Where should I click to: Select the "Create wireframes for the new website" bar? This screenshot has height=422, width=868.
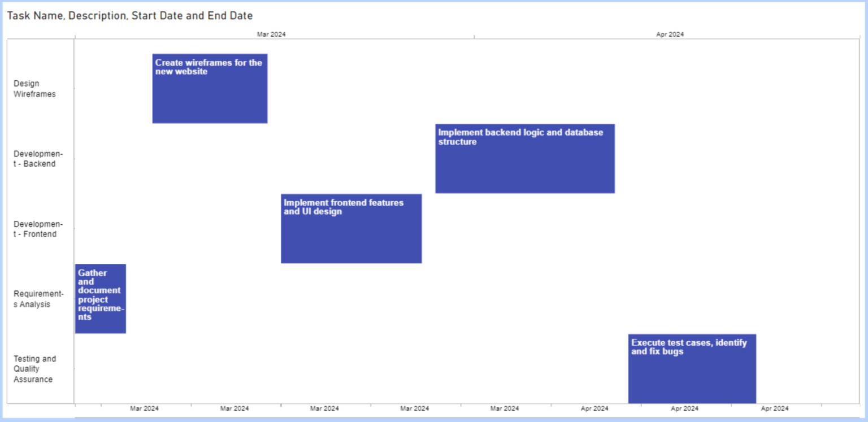point(209,88)
